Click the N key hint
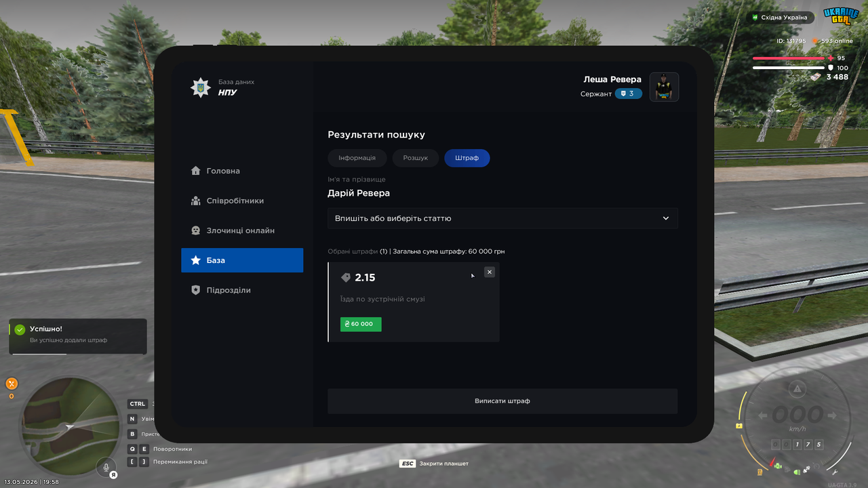 (x=133, y=419)
